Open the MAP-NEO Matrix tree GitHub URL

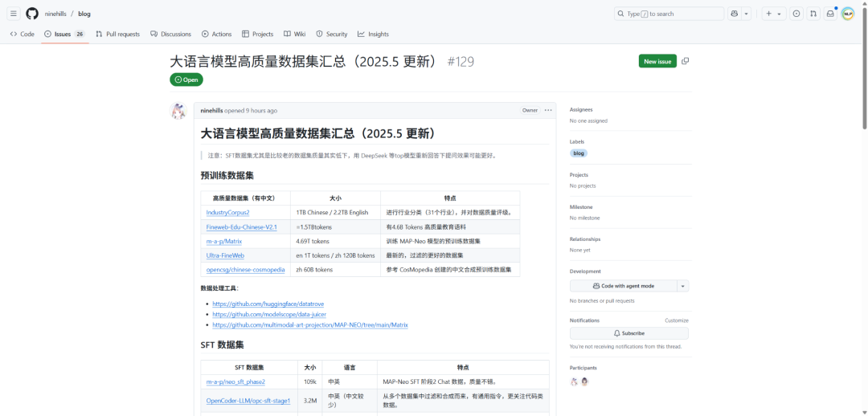(310, 324)
